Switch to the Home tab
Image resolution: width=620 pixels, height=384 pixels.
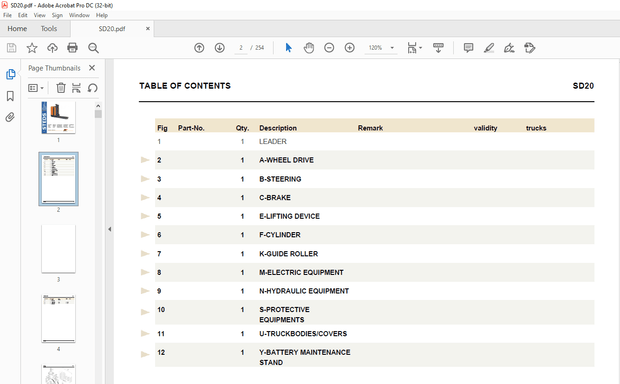tap(17, 28)
